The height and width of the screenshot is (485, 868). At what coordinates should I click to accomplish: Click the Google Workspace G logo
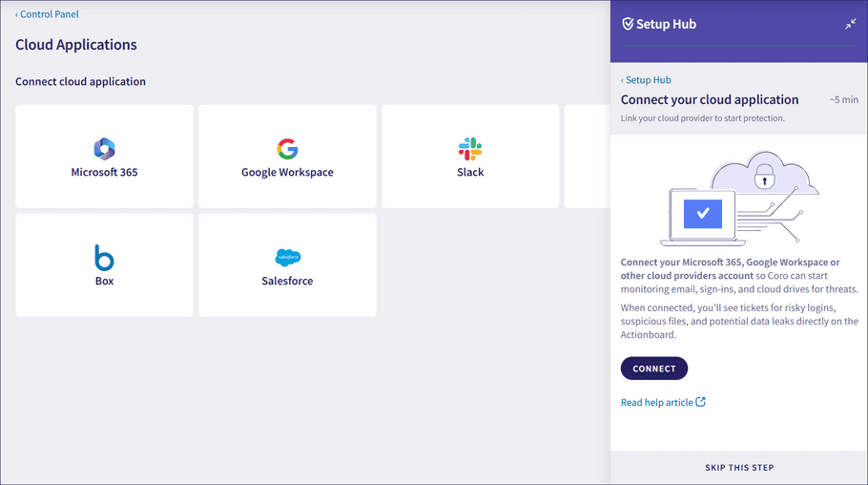(287, 149)
